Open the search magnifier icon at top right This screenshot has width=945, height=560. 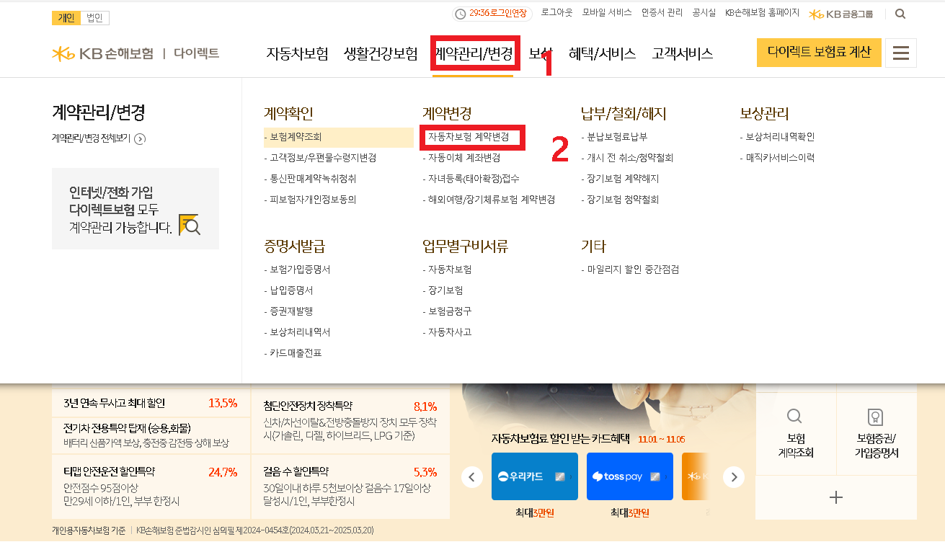pyautogui.click(x=900, y=14)
